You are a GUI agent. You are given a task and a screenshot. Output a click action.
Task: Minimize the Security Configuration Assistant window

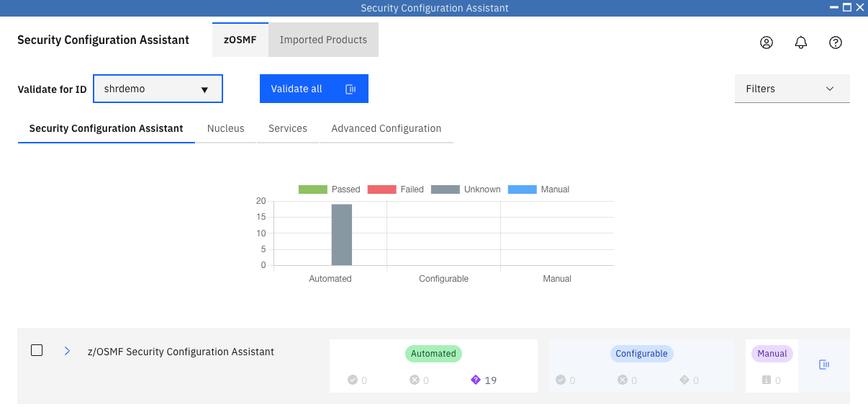click(834, 8)
